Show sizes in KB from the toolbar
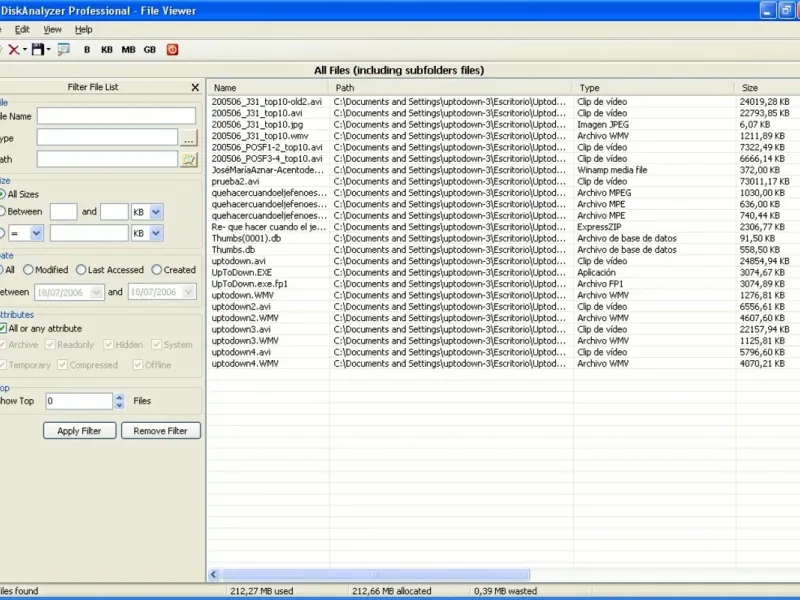The height and width of the screenshot is (600, 800). pyautogui.click(x=107, y=49)
